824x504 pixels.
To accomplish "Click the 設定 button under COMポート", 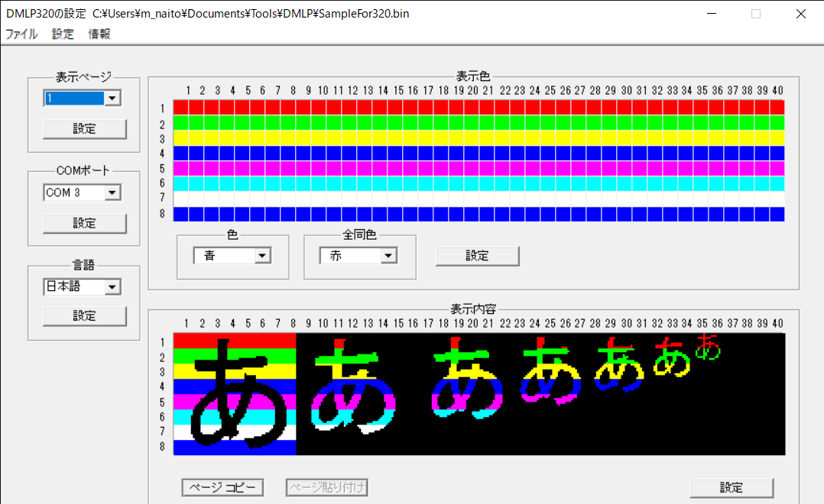I will (85, 223).
